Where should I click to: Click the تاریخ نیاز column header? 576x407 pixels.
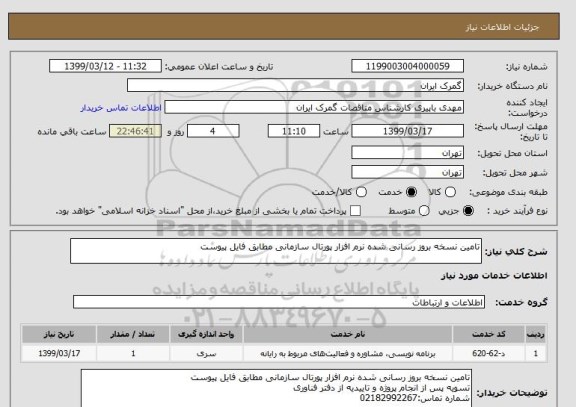coord(59,334)
